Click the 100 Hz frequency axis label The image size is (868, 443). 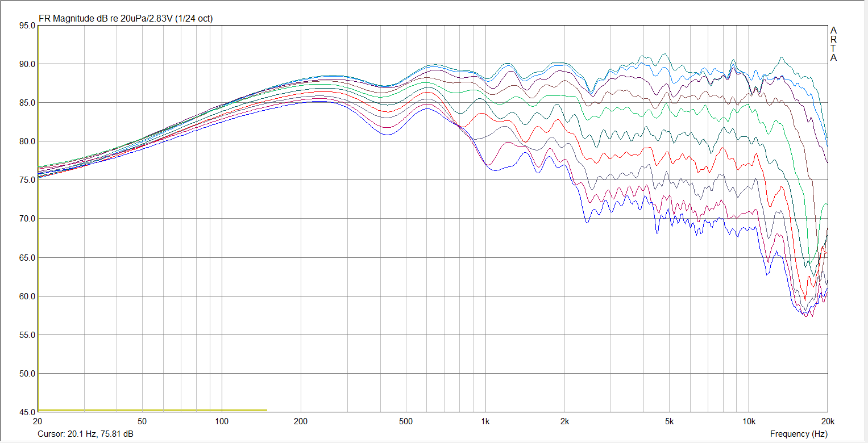point(222,421)
